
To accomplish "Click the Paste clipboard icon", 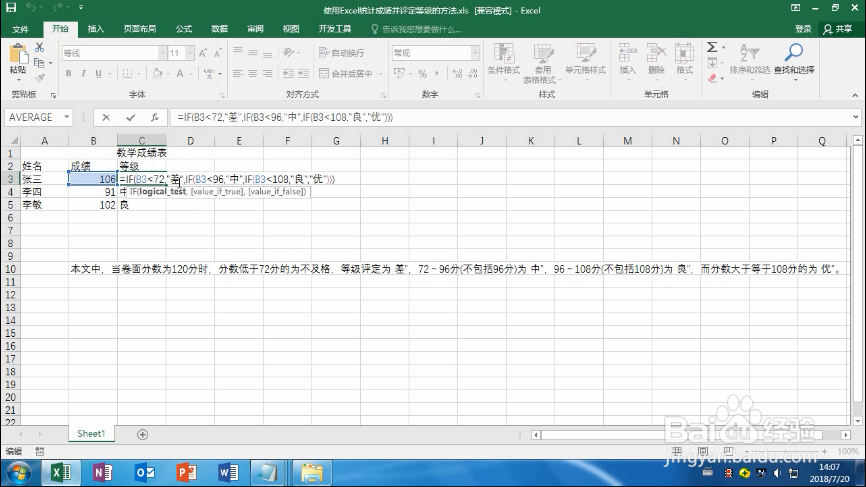I will [18, 54].
